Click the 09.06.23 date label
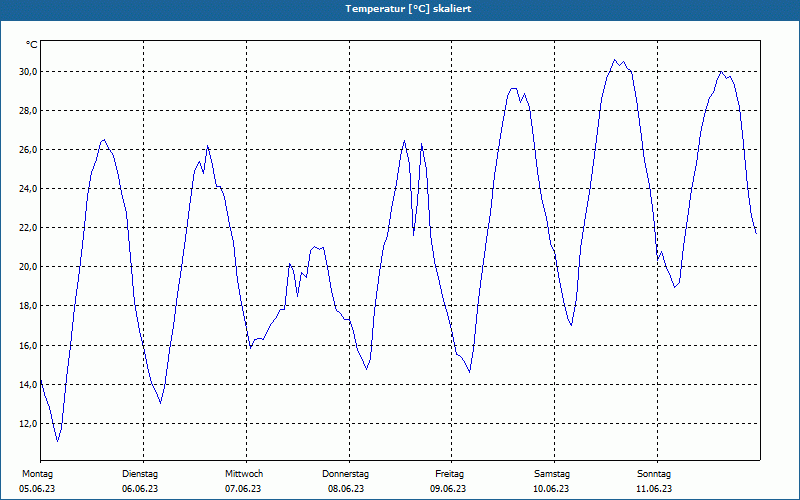 point(448,489)
